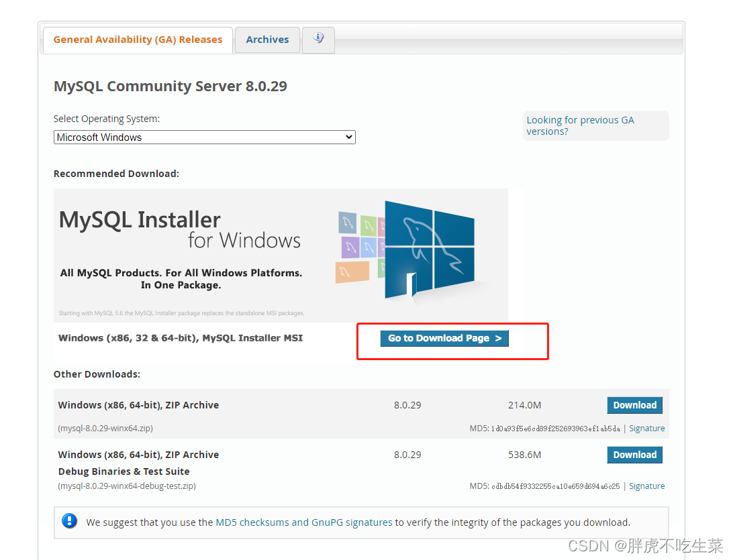Click the Go to Download Page button
733x560 pixels.
(x=444, y=338)
